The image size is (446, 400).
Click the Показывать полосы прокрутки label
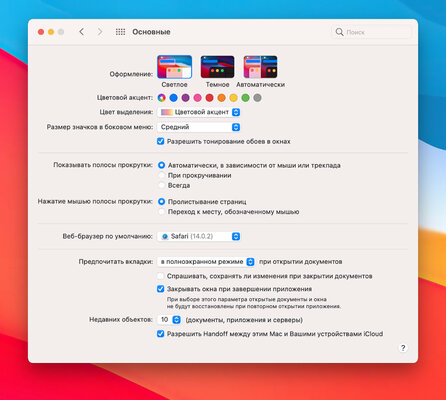coord(103,165)
